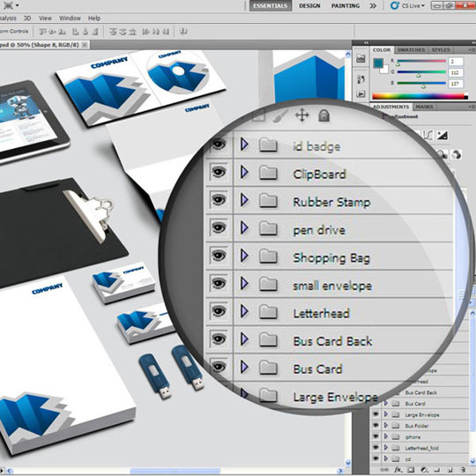Select the Design workspace
476x476 pixels.
[309, 6]
